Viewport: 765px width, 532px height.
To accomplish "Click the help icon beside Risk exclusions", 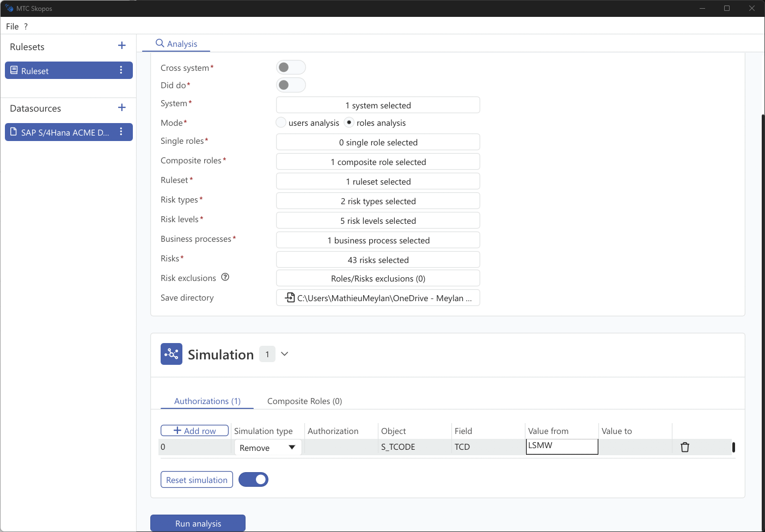I will coord(225,277).
